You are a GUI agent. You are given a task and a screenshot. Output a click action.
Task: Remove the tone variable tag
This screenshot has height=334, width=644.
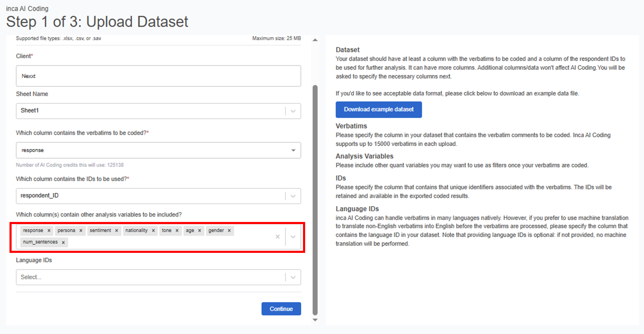tap(177, 231)
